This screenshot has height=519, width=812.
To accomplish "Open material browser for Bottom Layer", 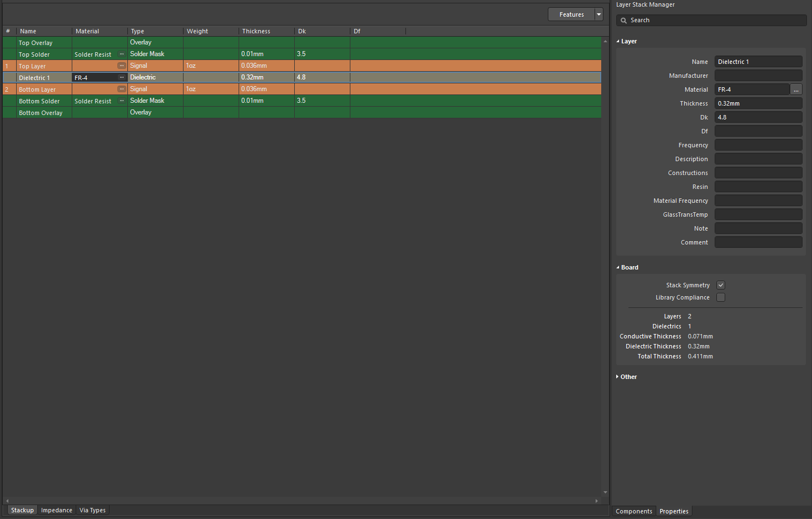I will (x=122, y=89).
